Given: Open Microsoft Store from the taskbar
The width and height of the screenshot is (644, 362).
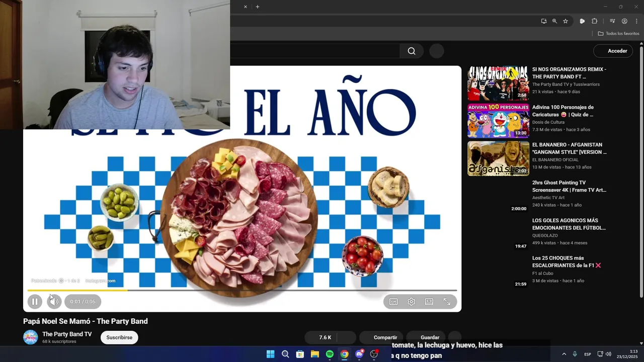Looking at the screenshot, I should [x=300, y=354].
